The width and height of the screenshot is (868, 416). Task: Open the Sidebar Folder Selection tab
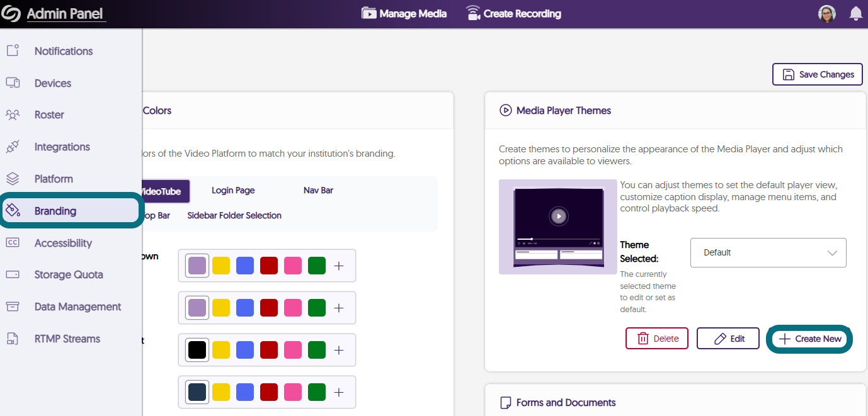click(x=234, y=215)
